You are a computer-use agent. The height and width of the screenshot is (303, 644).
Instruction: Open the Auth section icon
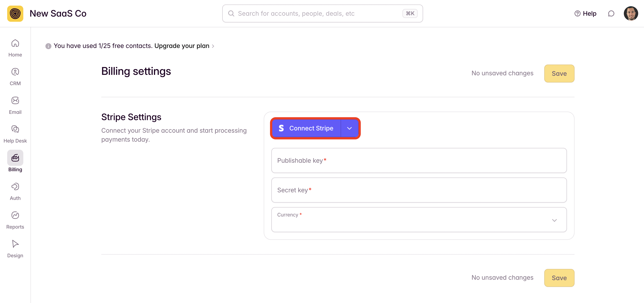15,186
